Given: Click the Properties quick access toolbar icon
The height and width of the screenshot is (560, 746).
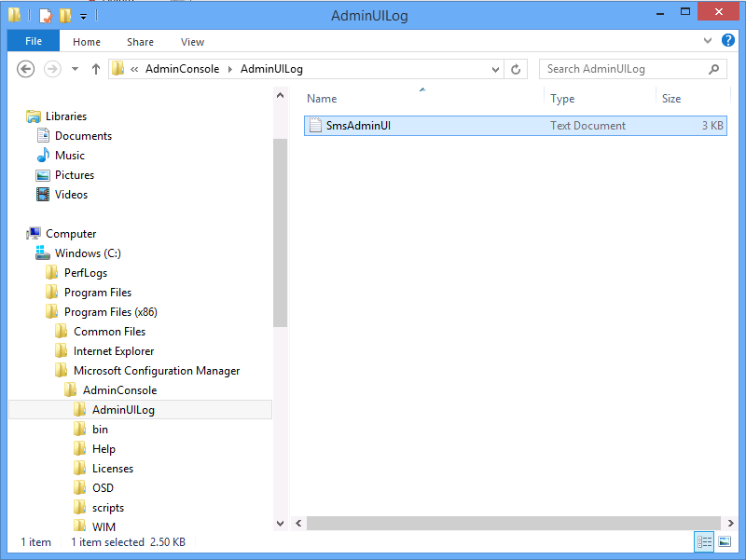Looking at the screenshot, I should click(x=45, y=16).
